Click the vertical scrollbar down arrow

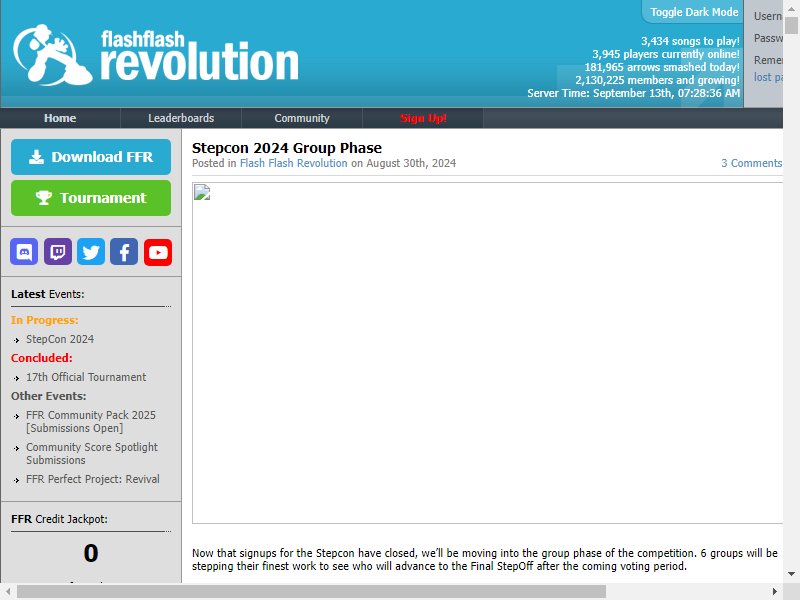791,574
